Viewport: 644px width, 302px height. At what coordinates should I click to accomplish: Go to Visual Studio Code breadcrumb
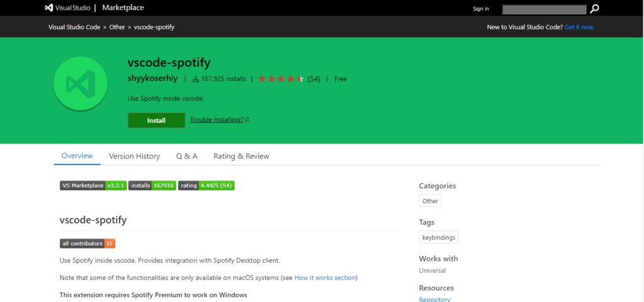[74, 27]
